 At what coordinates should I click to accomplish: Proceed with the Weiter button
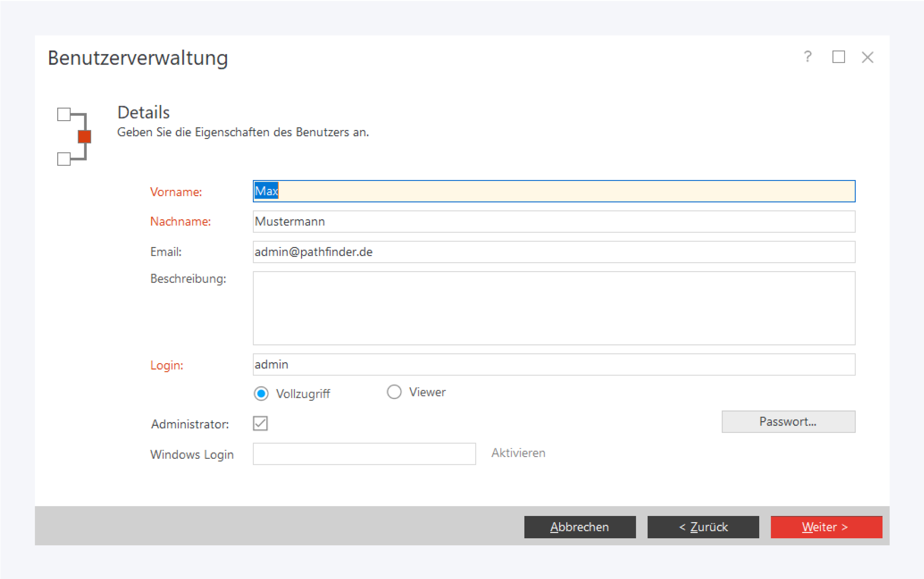(826, 527)
